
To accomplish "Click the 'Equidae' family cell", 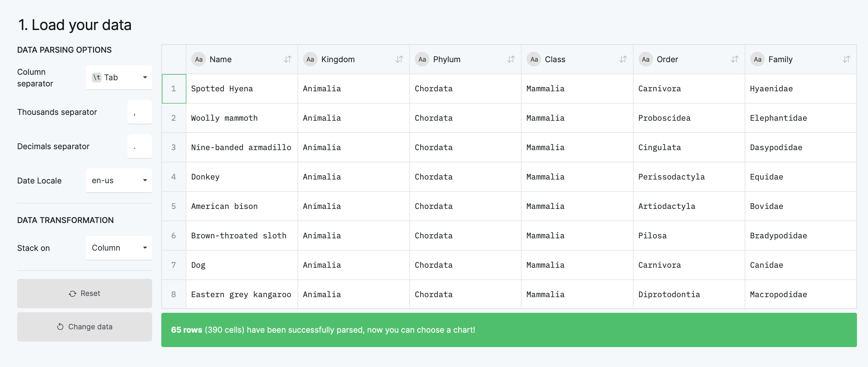I will 801,177.
